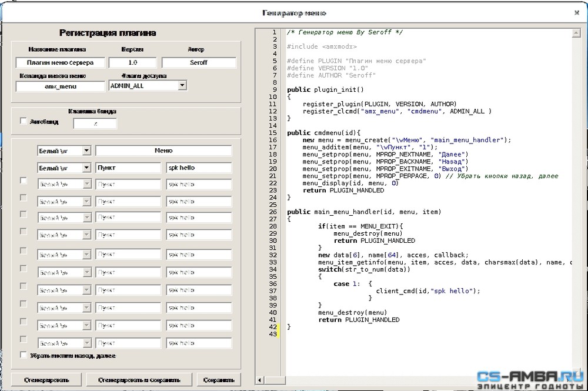The width and height of the screenshot is (588, 391).
Task: Click the Сгенерировать button
Action: (46, 380)
